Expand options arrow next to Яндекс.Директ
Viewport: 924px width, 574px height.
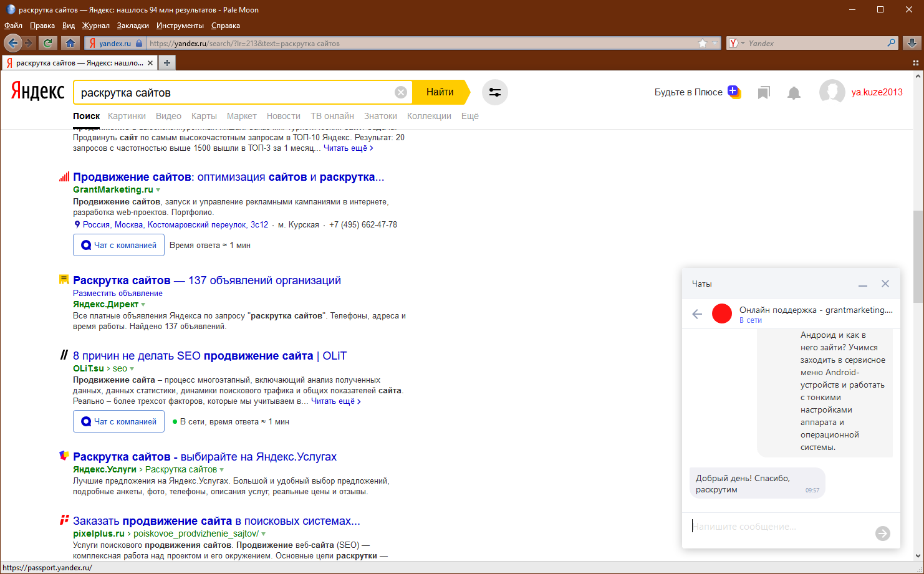click(x=143, y=305)
